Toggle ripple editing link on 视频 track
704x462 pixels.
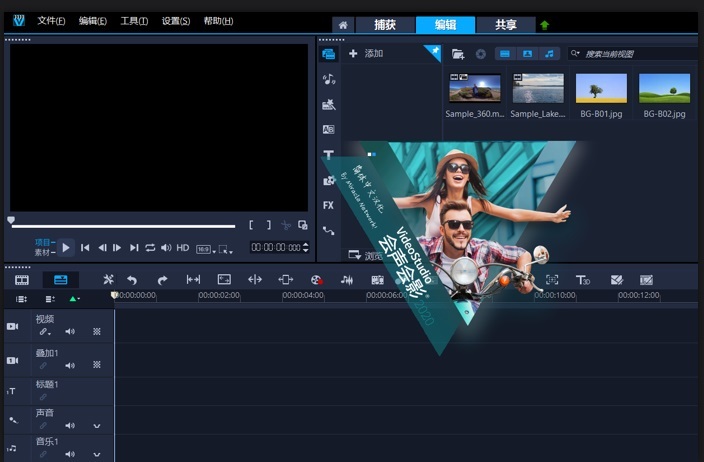click(x=43, y=331)
